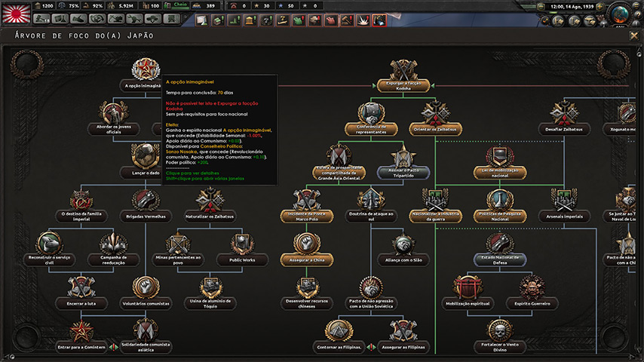Select the Brigadas Vermelhas focus

click(x=146, y=205)
